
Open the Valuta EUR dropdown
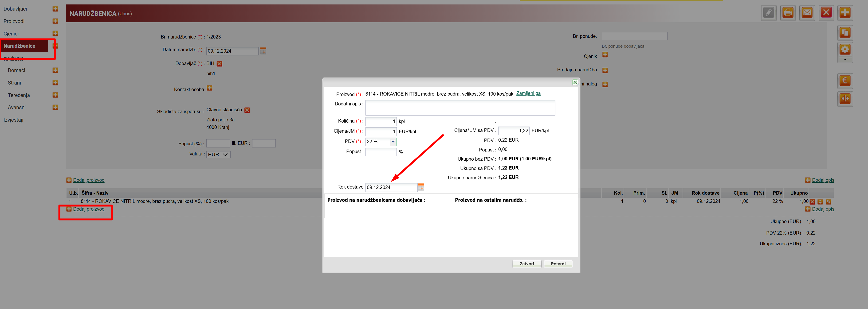218,154
